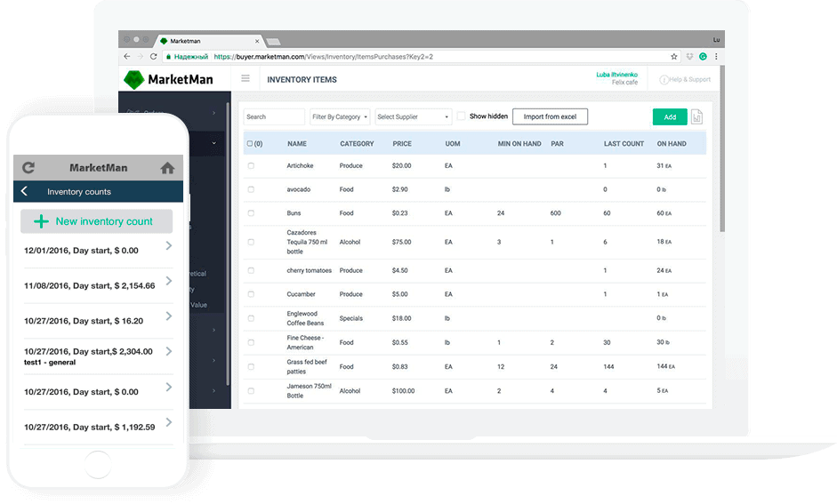Tap the home icon in mobile header
Image resolution: width=837 pixels, height=504 pixels.
(167, 167)
